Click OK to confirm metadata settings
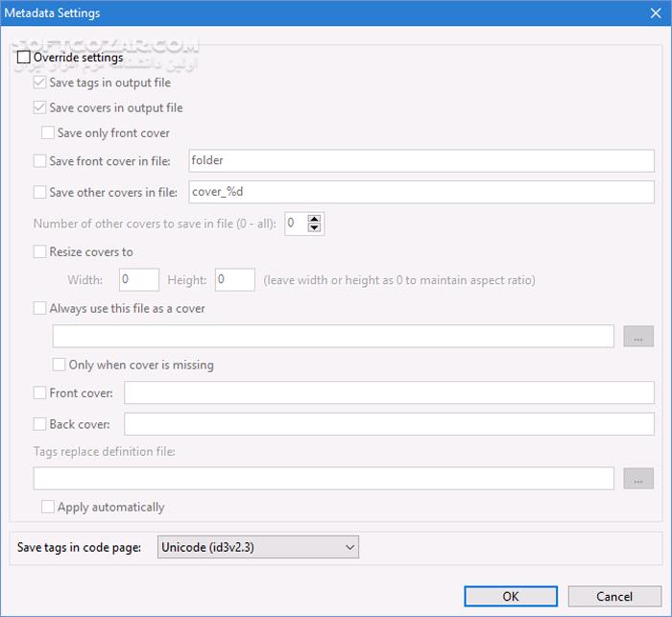Screen dimensions: 672x617 (x=510, y=596)
